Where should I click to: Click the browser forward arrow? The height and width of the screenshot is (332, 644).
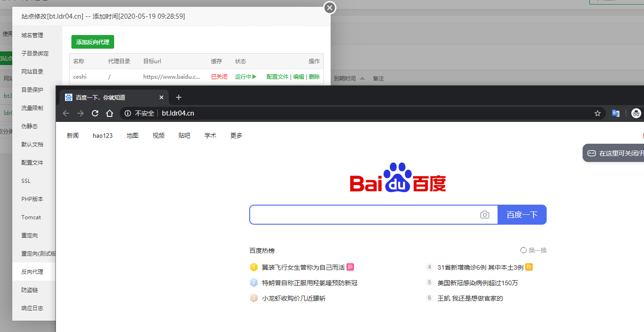click(80, 113)
